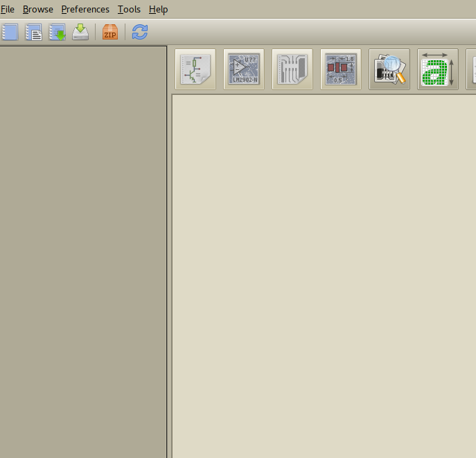This screenshot has width=476, height=458.
Task: Create new project from template
Action: pyautogui.click(x=33, y=32)
